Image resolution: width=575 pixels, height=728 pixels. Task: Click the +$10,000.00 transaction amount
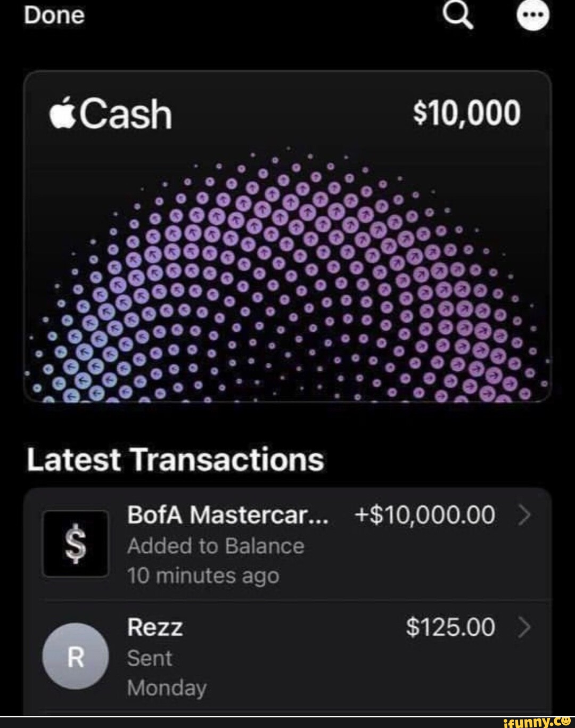[424, 516]
